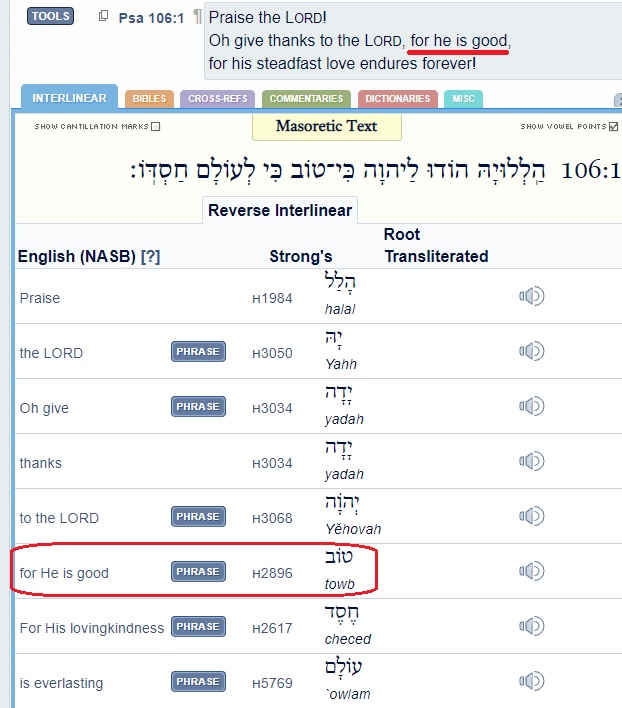
Task: Play audio pronunciation for halal
Action: [531, 297]
